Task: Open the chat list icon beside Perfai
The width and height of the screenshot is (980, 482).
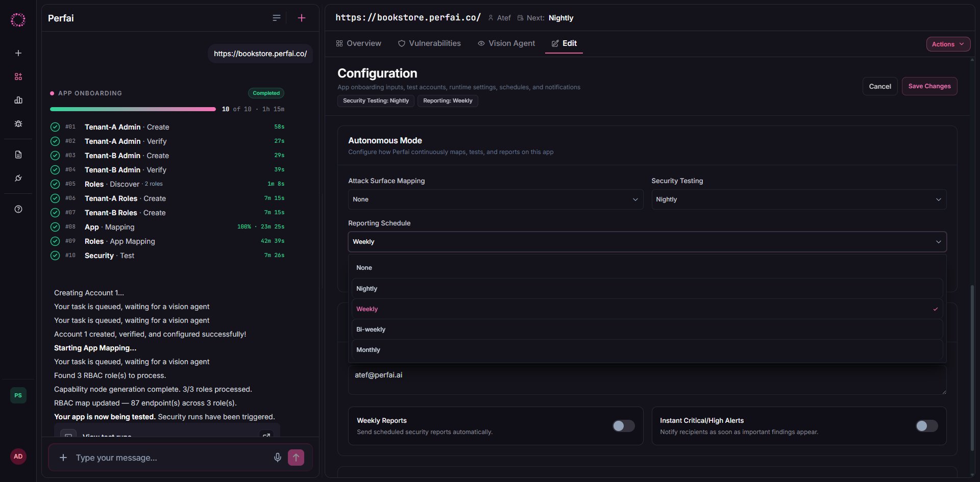Action: click(x=277, y=18)
